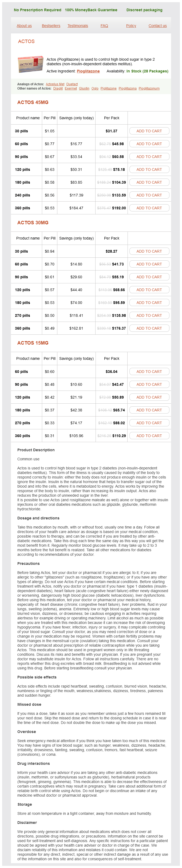
Task: Open the Actoplus Met analog link
Action: point(55,84)
